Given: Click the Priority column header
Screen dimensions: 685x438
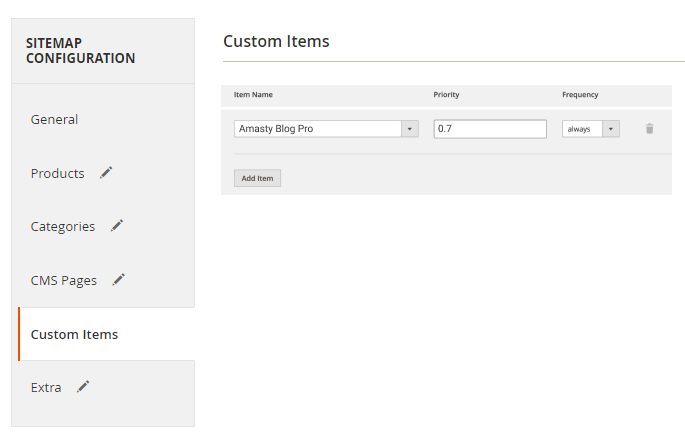Looking at the screenshot, I should point(446,95).
